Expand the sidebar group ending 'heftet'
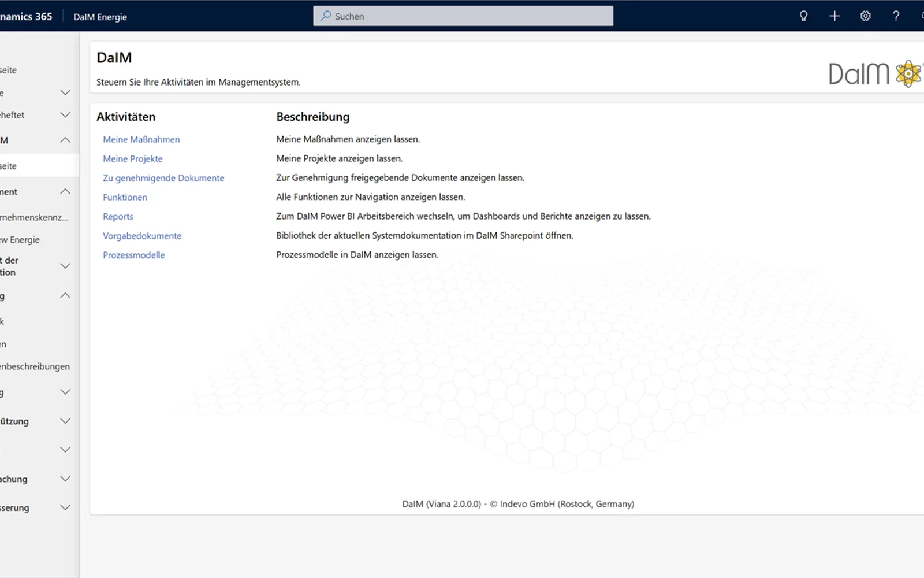The height and width of the screenshot is (578, 924). [x=65, y=115]
